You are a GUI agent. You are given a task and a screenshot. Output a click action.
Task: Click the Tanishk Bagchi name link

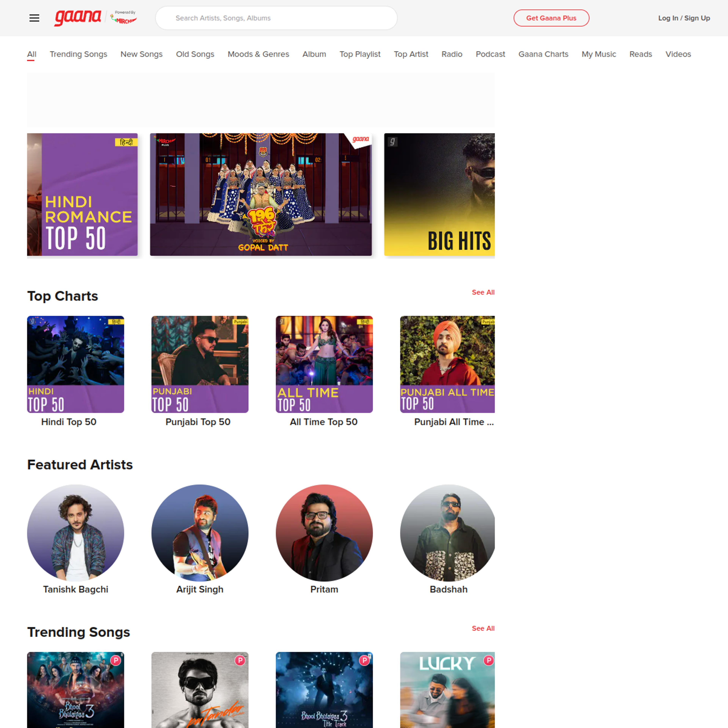[x=75, y=589]
